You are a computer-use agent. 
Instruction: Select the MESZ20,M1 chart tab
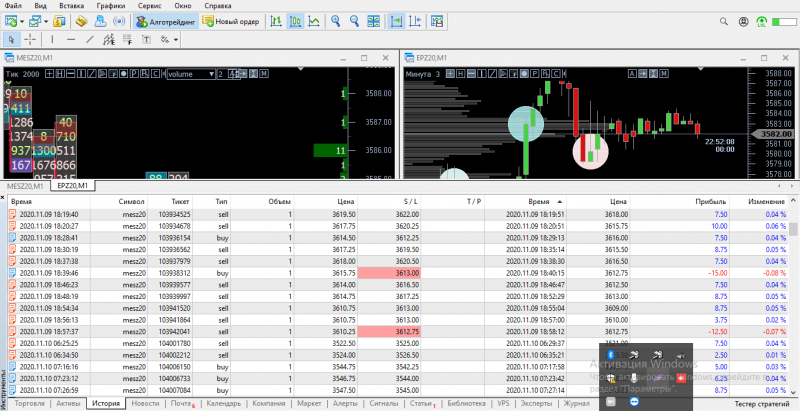(25, 186)
